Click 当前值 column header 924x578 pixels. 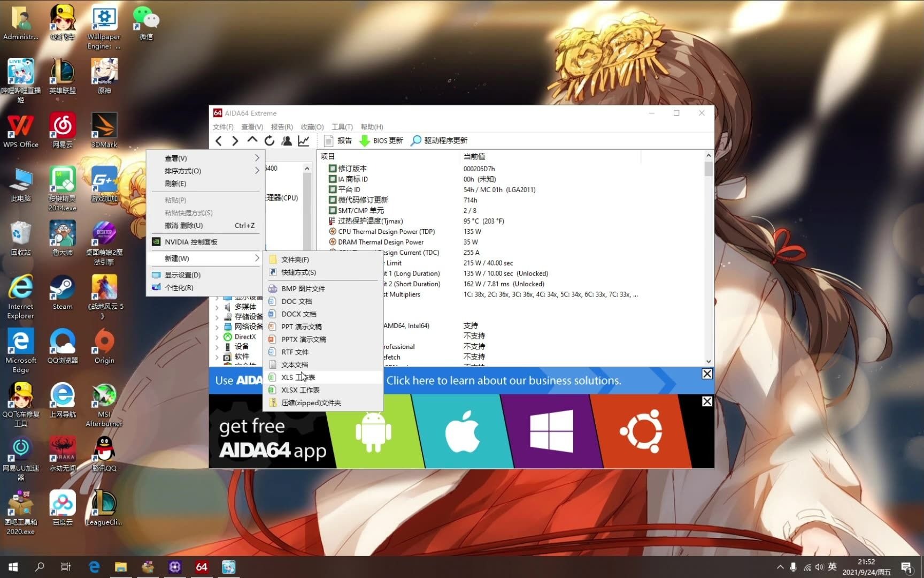(550, 156)
